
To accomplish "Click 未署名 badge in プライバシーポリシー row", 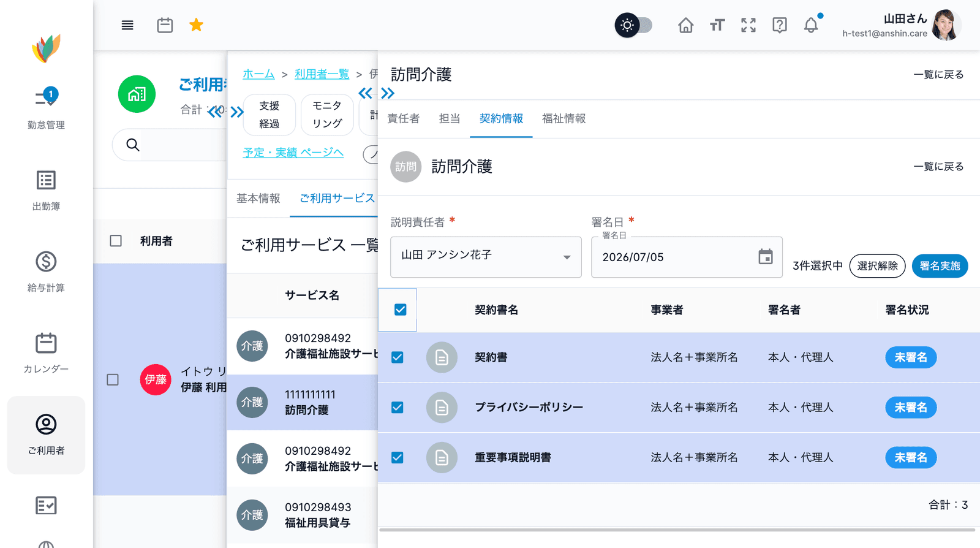I will pyautogui.click(x=911, y=408).
